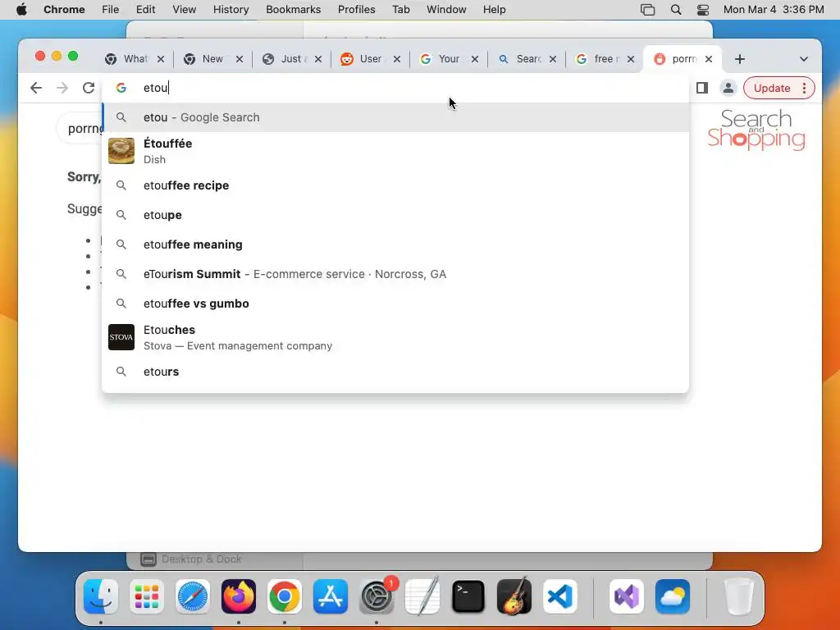840x630 pixels.
Task: Choose the 'etoupe' suggestion
Action: 395,215
